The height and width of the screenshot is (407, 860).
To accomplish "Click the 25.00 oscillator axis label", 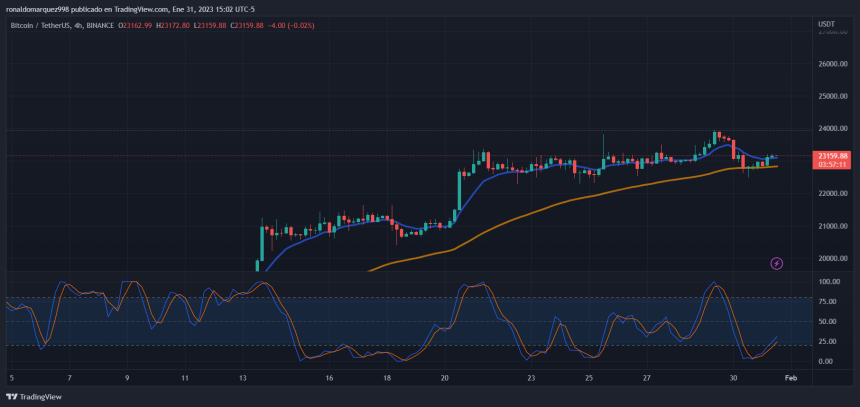I will (x=829, y=341).
